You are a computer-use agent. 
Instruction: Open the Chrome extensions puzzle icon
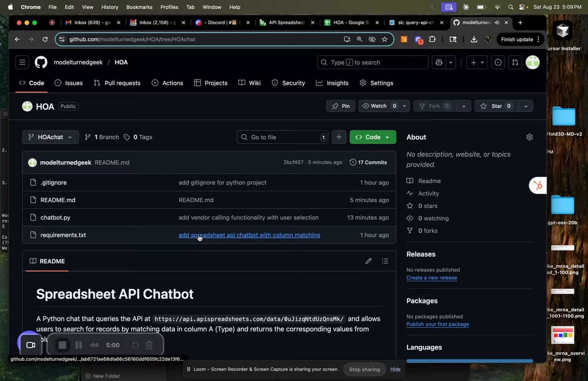[x=432, y=39]
